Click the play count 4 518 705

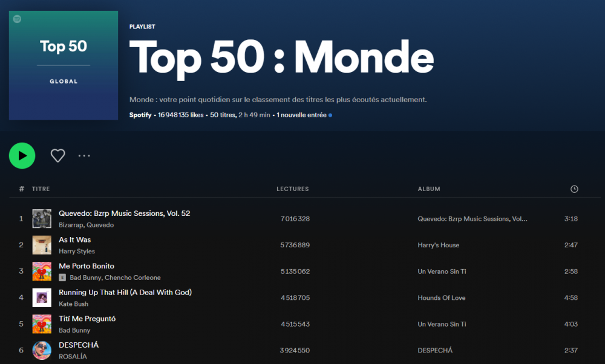point(295,297)
